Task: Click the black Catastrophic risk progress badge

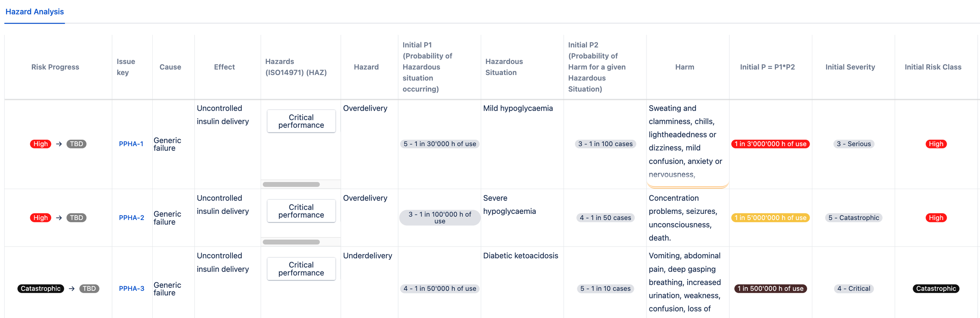Action: (x=41, y=289)
